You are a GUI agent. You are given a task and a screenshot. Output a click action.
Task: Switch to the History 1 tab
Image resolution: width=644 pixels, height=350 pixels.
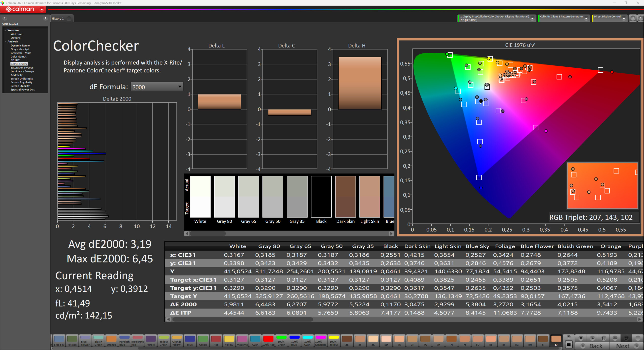tap(58, 19)
